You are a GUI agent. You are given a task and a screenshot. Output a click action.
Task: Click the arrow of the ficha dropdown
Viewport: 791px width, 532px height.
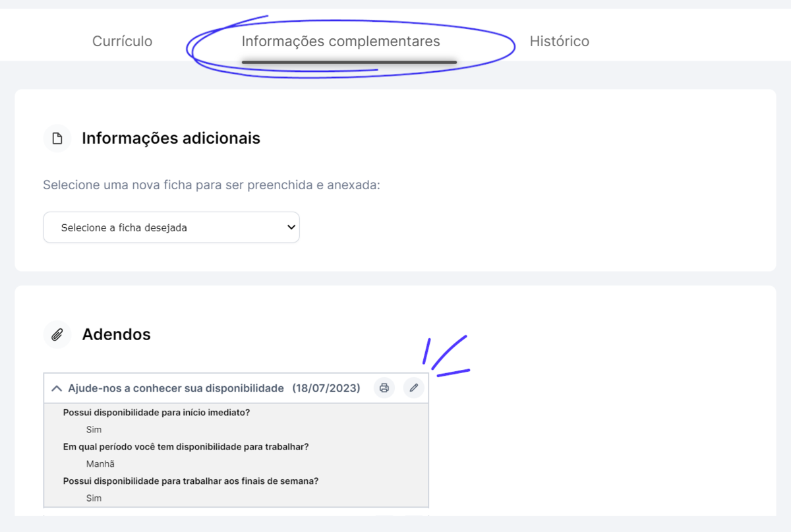(291, 227)
